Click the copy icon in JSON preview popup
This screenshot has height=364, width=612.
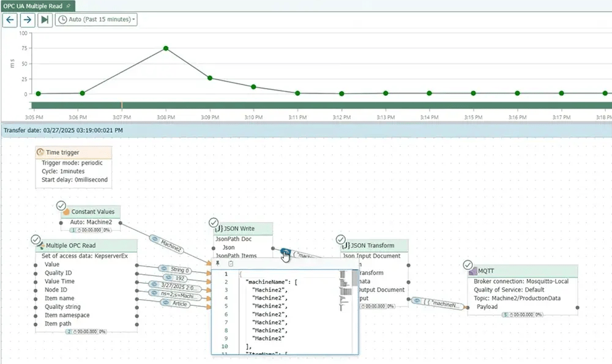230,264
